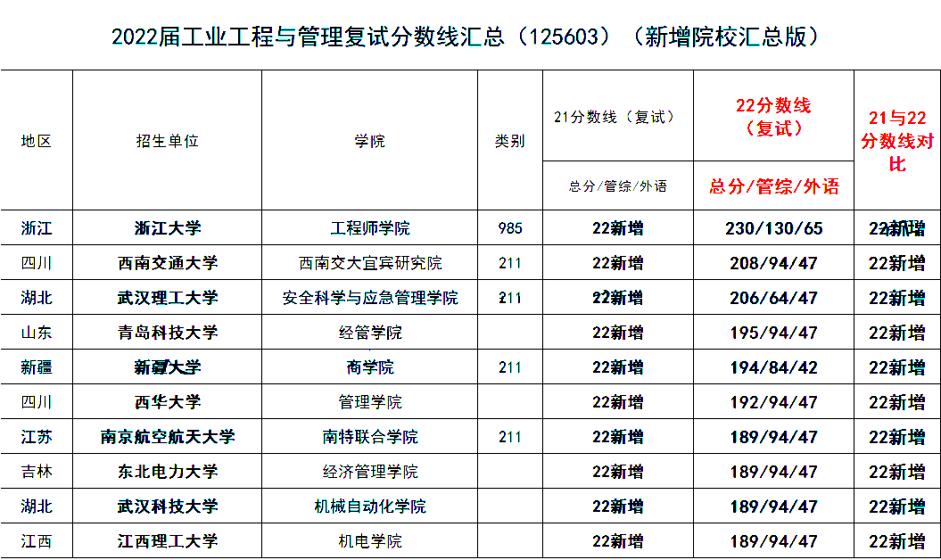The image size is (941, 560).
Task: Click the 青岛科技大学 cell
Action: click(x=168, y=333)
